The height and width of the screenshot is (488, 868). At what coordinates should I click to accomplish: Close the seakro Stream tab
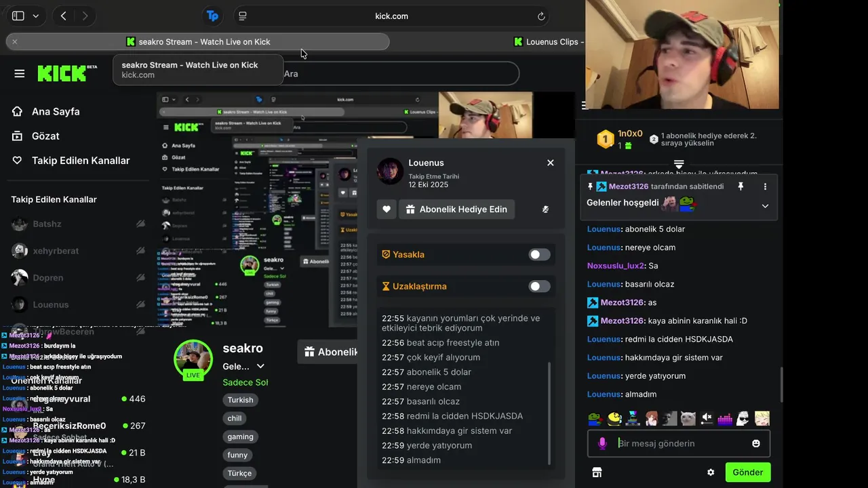tap(14, 41)
